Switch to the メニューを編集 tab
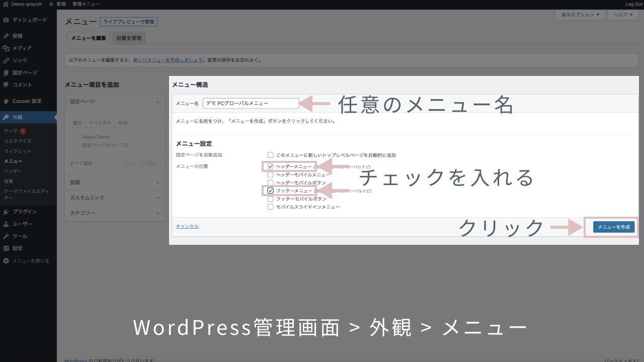This screenshot has height=362, width=644. (89, 38)
